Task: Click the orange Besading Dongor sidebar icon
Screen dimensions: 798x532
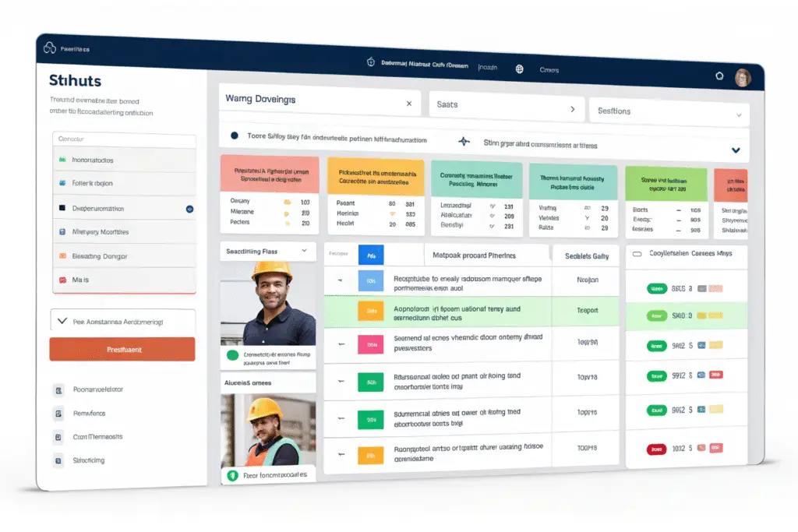Action: point(62,255)
